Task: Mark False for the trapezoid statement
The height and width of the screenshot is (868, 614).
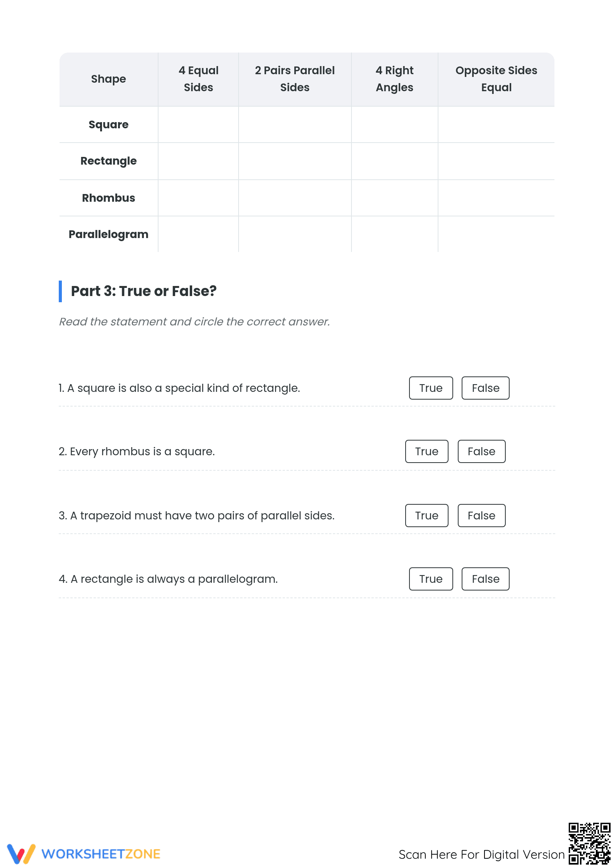Action: point(481,516)
